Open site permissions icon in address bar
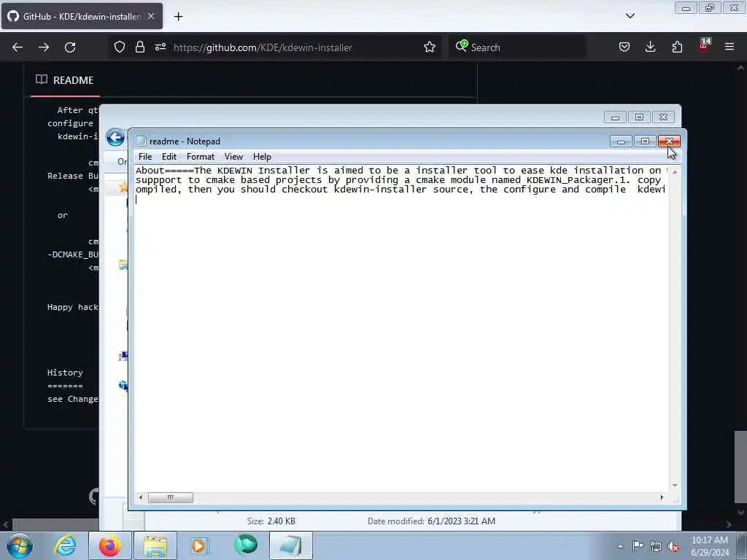Screen dimensions: 747x560 (x=160, y=47)
